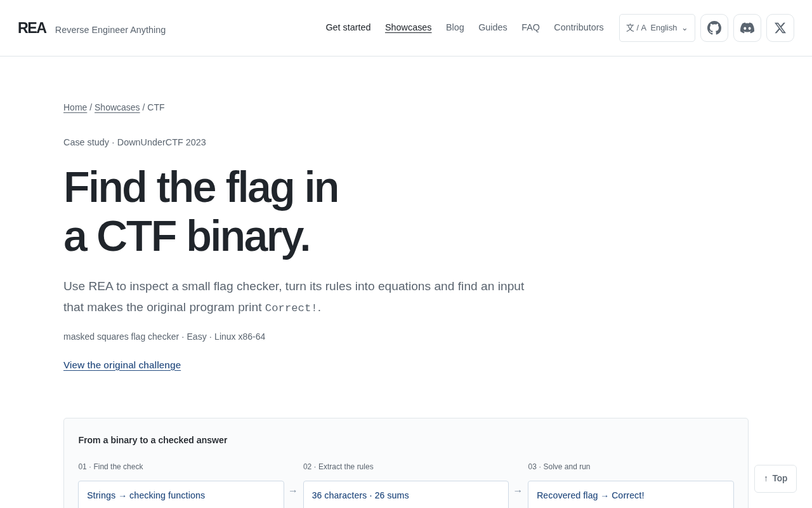Click the 03 · Solve and run label
The height and width of the screenshot is (508, 812).
point(559,467)
